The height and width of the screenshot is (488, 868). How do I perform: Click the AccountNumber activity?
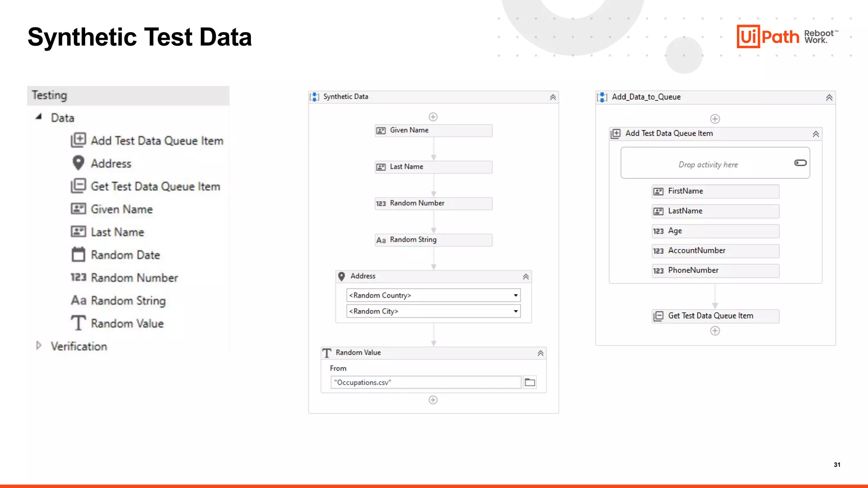point(715,251)
